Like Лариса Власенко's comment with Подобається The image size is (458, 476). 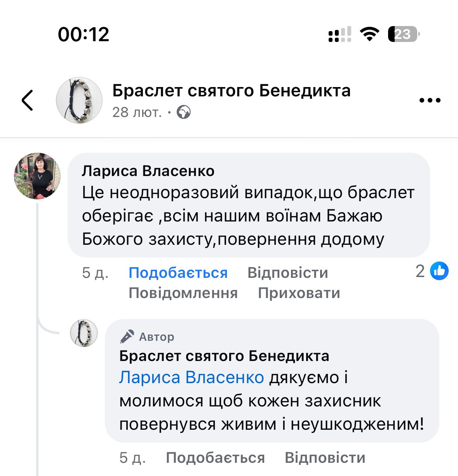pos(178,273)
